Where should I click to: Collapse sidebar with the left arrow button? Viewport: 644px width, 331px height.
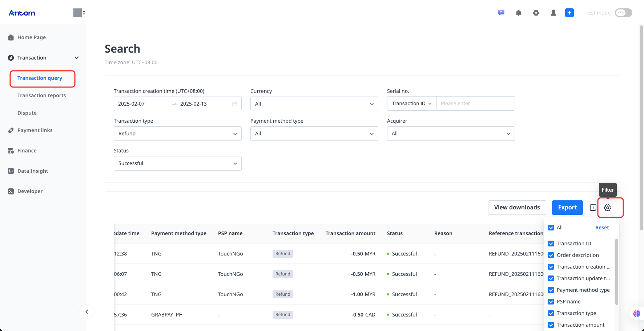point(87,312)
